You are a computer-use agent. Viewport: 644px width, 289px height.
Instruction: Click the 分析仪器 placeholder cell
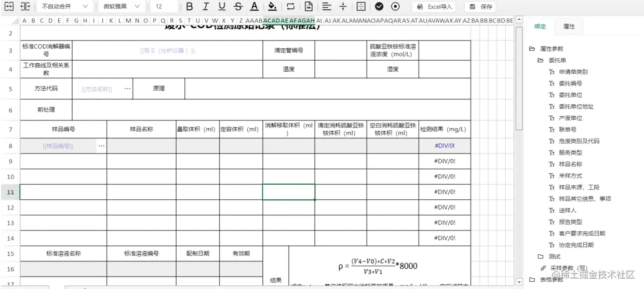click(167, 51)
